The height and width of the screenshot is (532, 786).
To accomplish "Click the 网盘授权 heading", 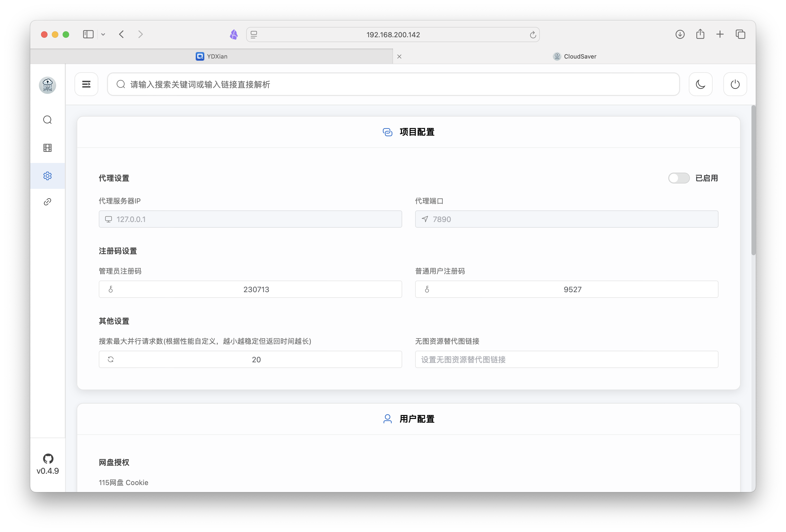I will tap(114, 462).
